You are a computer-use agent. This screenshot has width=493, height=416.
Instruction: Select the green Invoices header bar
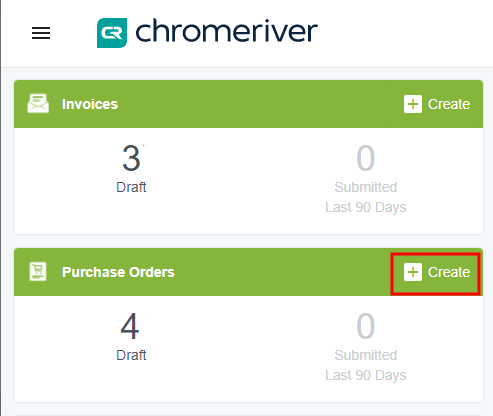[x=248, y=104]
